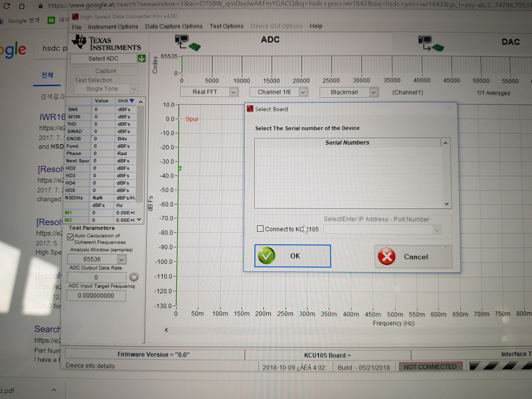The image size is (532, 399).
Task: Click the Naver N bookmark icon
Action: tap(51, 20)
